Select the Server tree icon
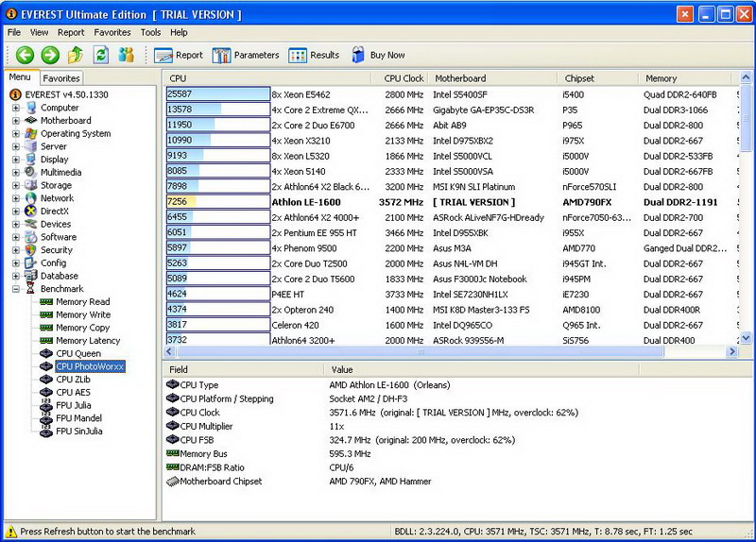The width and height of the screenshot is (756, 542). click(31, 146)
